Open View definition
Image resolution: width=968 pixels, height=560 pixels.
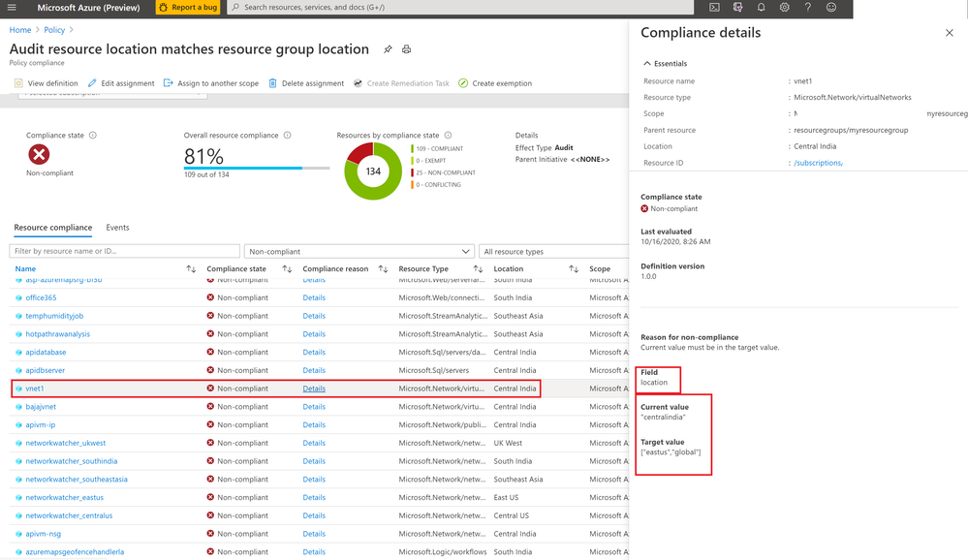[x=47, y=83]
